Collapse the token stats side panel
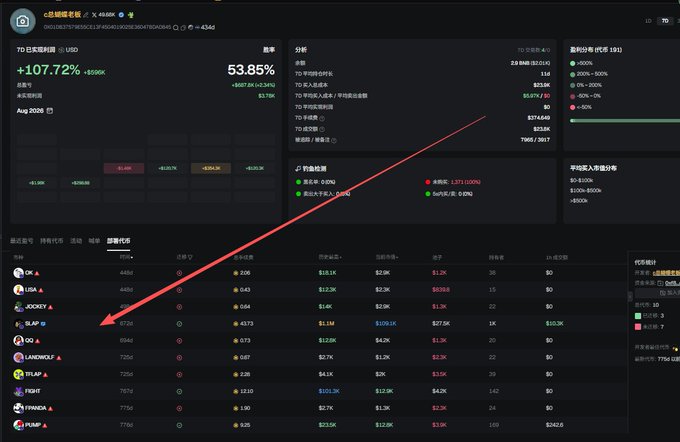 (630, 296)
